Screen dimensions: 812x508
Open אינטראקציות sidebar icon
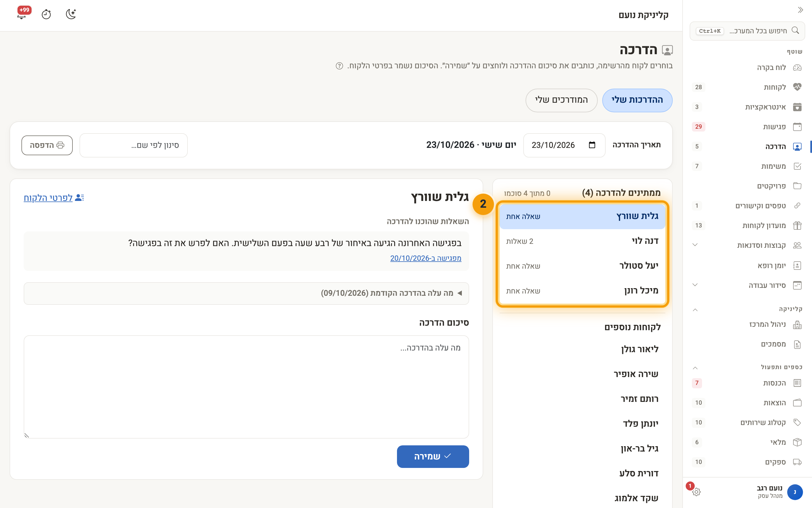[x=797, y=107]
